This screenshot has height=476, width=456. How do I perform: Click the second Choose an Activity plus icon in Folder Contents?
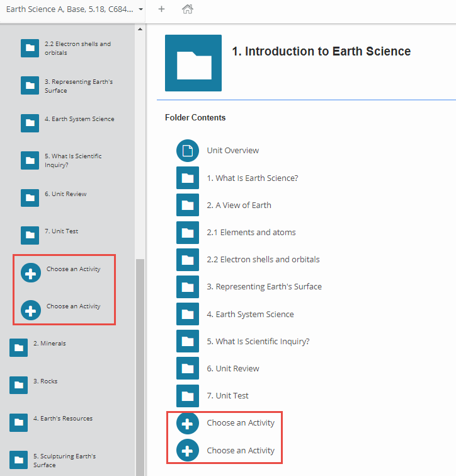188,451
